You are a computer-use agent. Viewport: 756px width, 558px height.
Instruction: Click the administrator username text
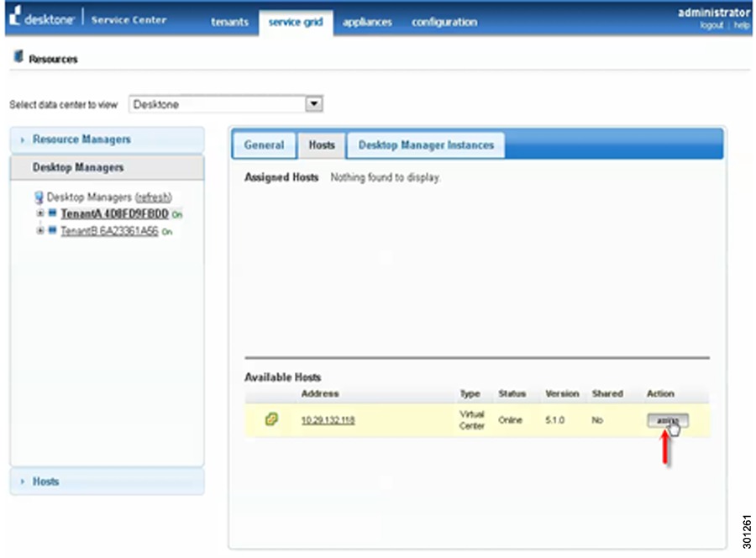coord(714,13)
